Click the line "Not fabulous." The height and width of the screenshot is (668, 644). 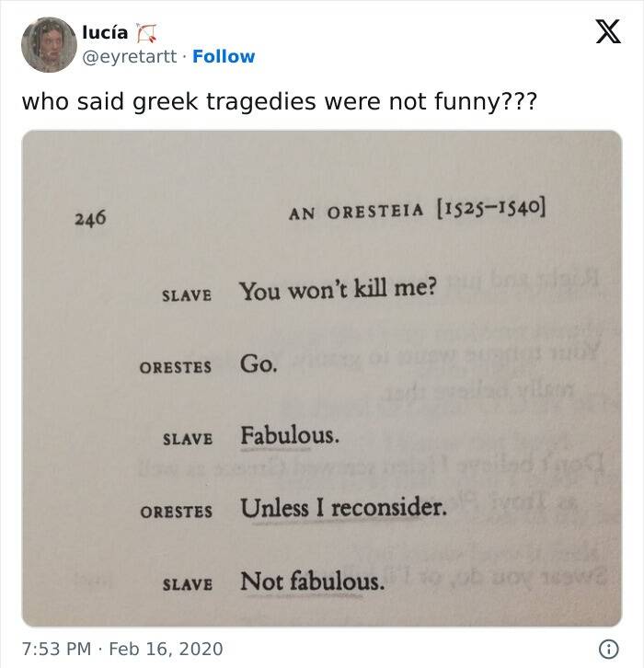tap(313, 582)
